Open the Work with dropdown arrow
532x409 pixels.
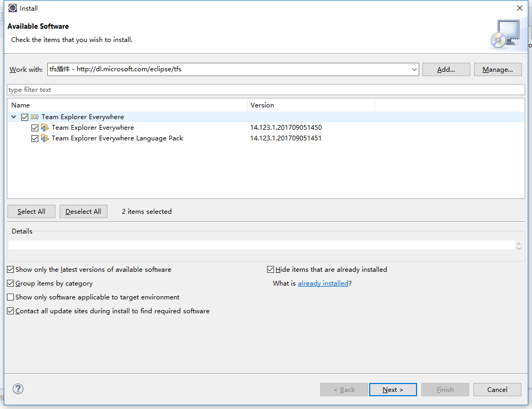click(x=414, y=70)
